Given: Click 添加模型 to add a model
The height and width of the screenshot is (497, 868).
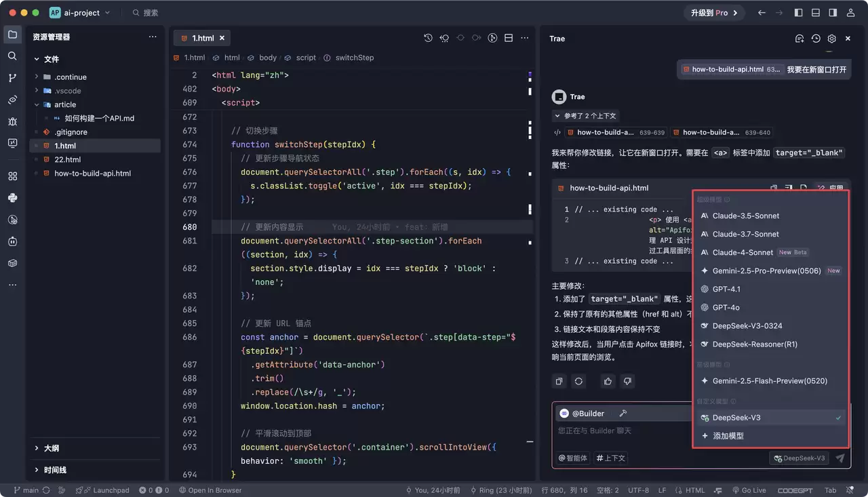Looking at the screenshot, I should tap(771, 436).
